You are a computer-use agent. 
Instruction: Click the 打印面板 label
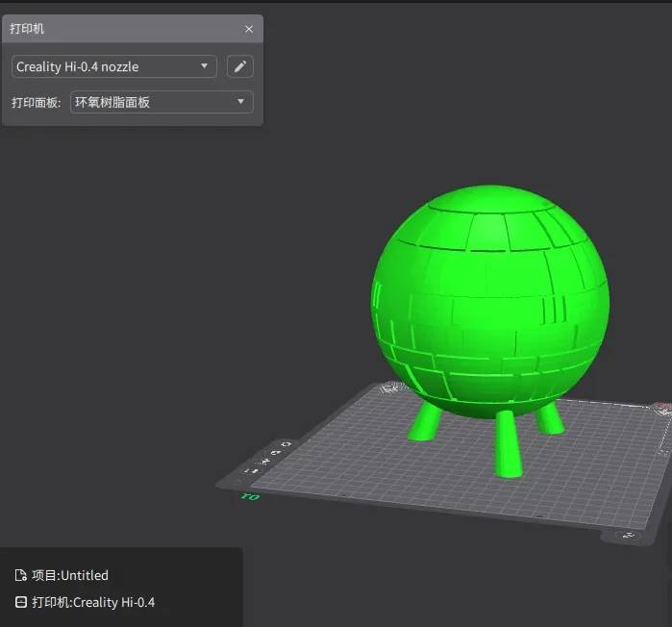tap(36, 103)
